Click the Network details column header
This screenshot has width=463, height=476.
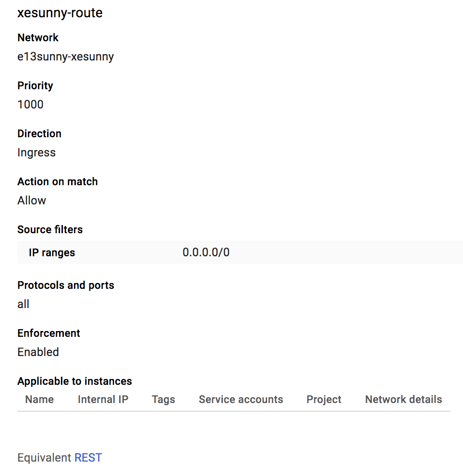click(x=403, y=399)
